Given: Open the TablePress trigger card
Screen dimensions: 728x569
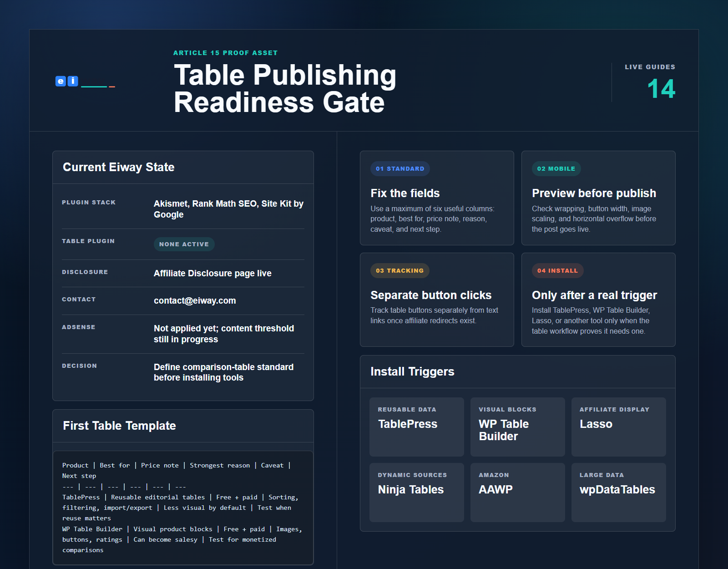Looking at the screenshot, I should (417, 427).
